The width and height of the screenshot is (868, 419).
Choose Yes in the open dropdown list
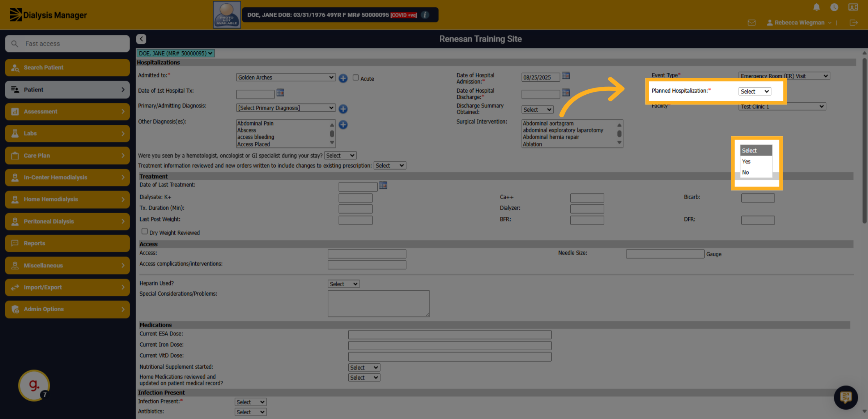(x=756, y=162)
